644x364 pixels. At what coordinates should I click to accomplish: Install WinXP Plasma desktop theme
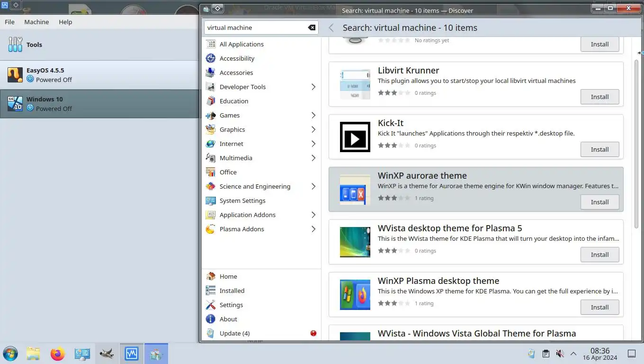[599, 307]
